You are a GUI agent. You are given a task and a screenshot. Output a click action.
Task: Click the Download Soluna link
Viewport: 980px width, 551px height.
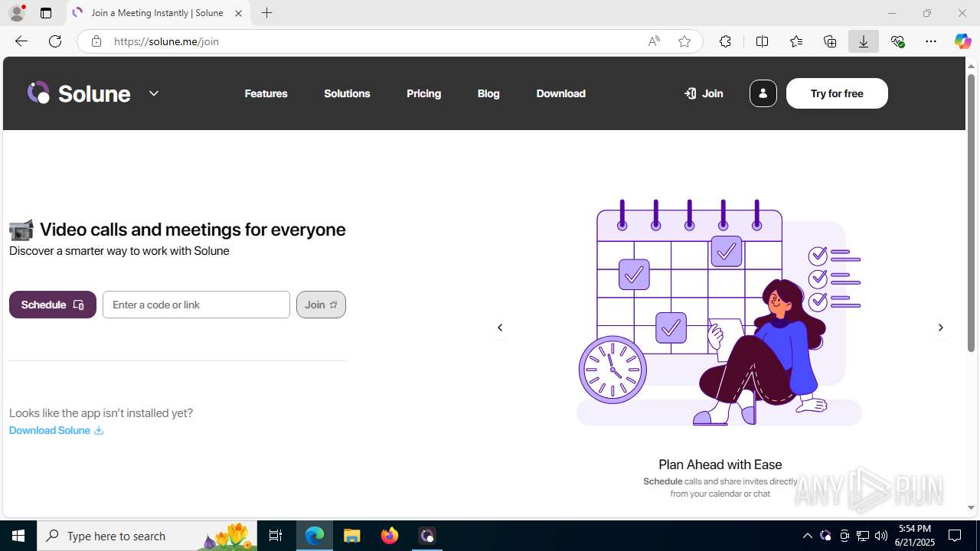pos(56,430)
